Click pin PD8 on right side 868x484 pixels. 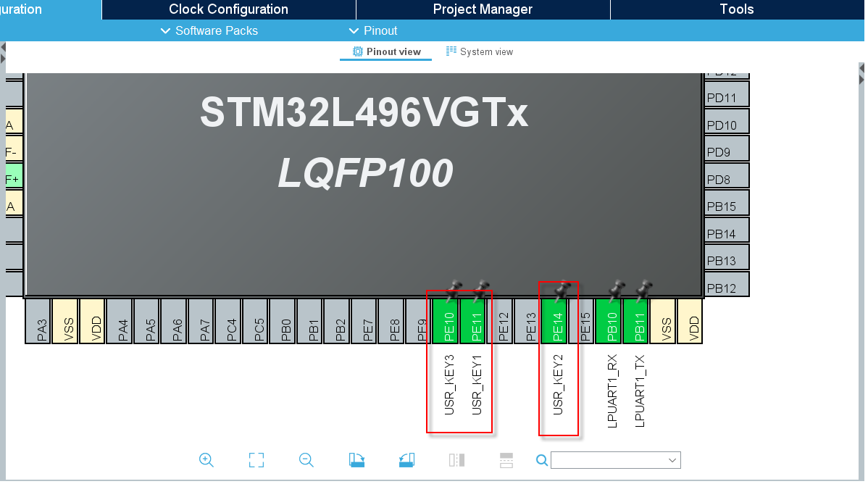point(727,175)
